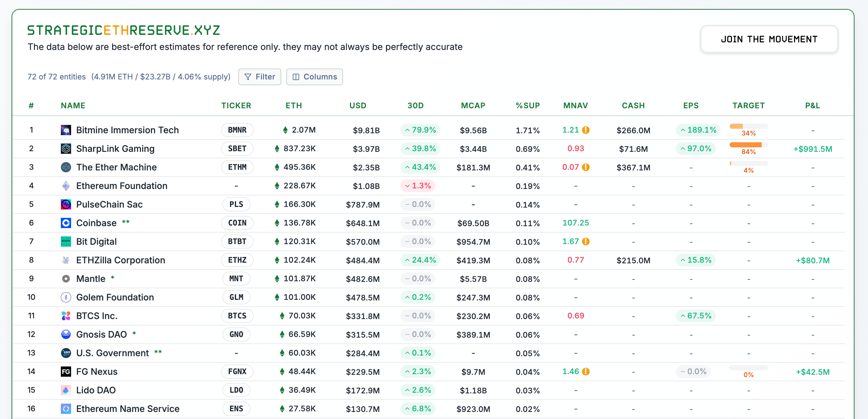Click the StrategicETHReserve.xyz site logo

point(124,30)
